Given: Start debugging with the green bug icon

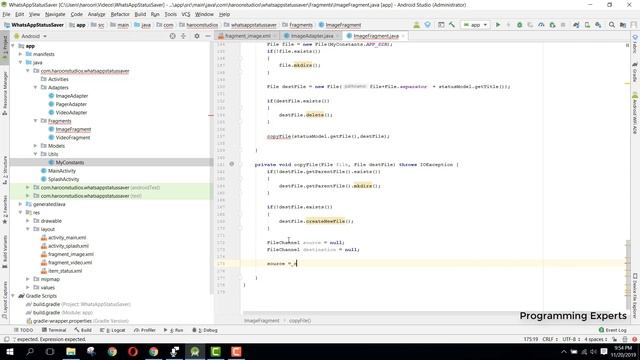Looking at the screenshot, I should (520, 25).
